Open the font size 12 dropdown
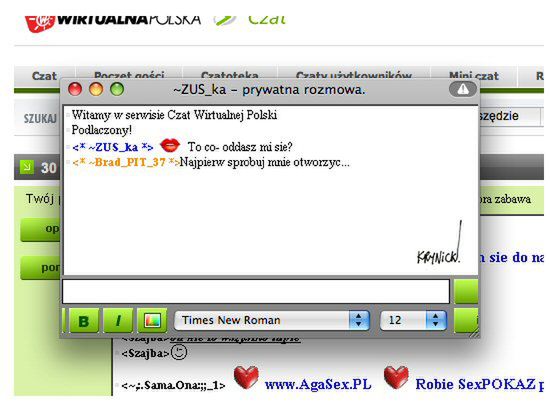 [413, 320]
